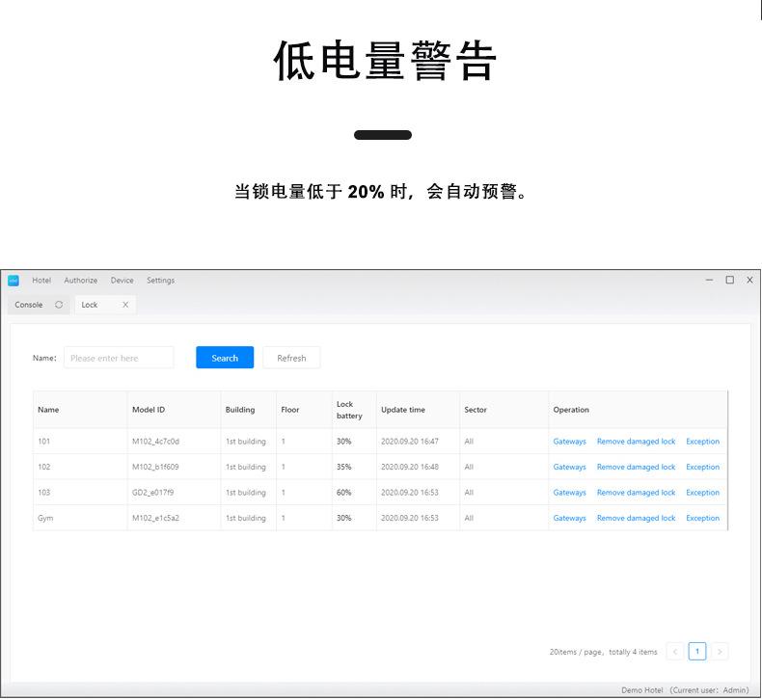
Task: Maximize the application window
Action: tap(729, 281)
